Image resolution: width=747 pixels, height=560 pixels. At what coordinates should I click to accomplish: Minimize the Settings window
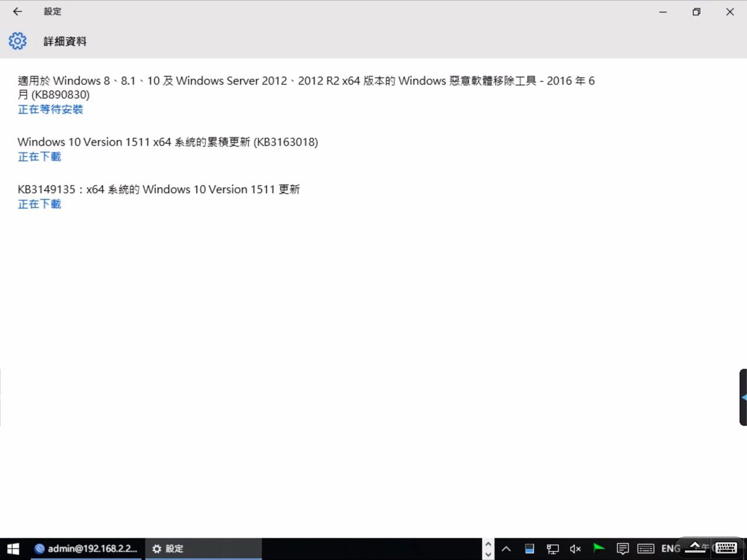tap(663, 12)
